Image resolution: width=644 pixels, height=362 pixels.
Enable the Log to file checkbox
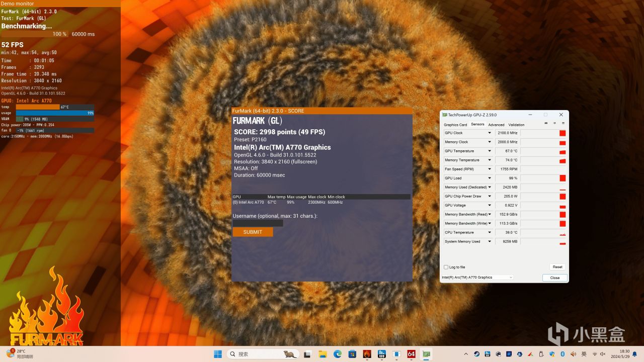(x=446, y=267)
